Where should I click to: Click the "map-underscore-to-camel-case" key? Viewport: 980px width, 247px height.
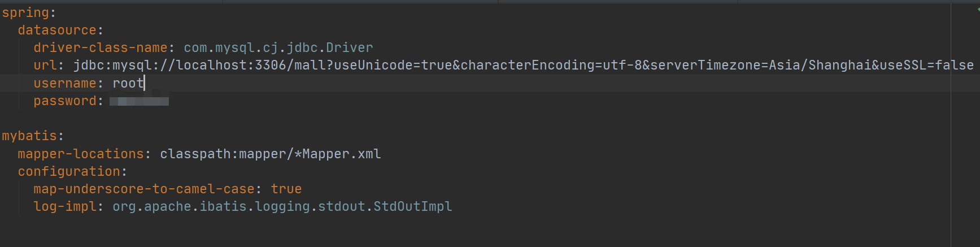click(143, 189)
